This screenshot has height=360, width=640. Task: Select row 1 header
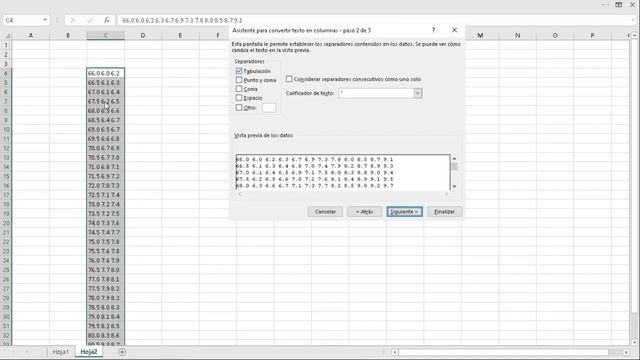point(6,45)
